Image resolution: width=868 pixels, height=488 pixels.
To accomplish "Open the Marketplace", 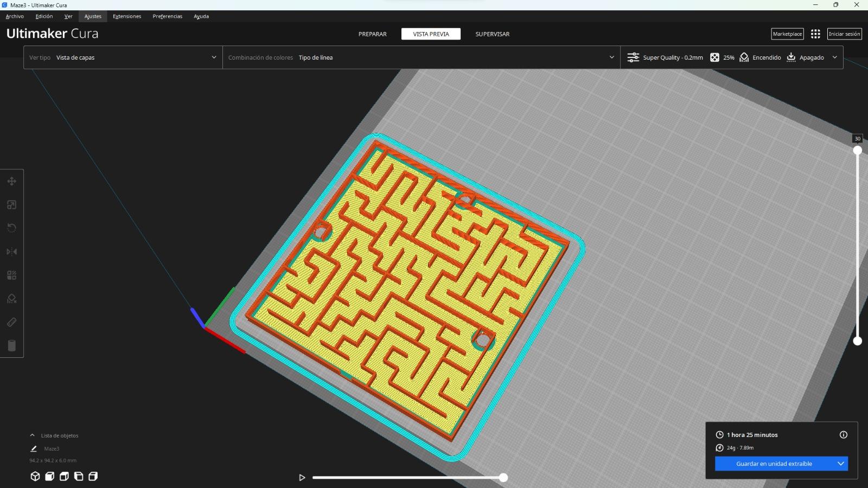I will [787, 34].
